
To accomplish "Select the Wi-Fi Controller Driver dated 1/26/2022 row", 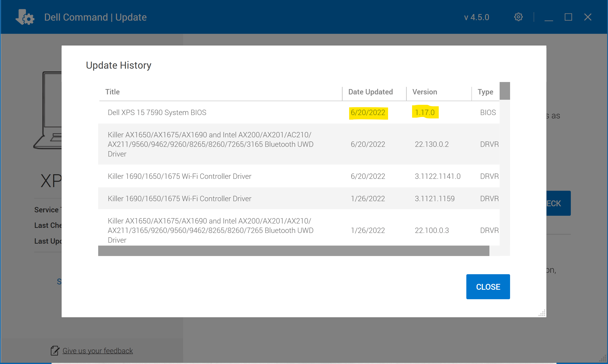I will click(x=179, y=199).
